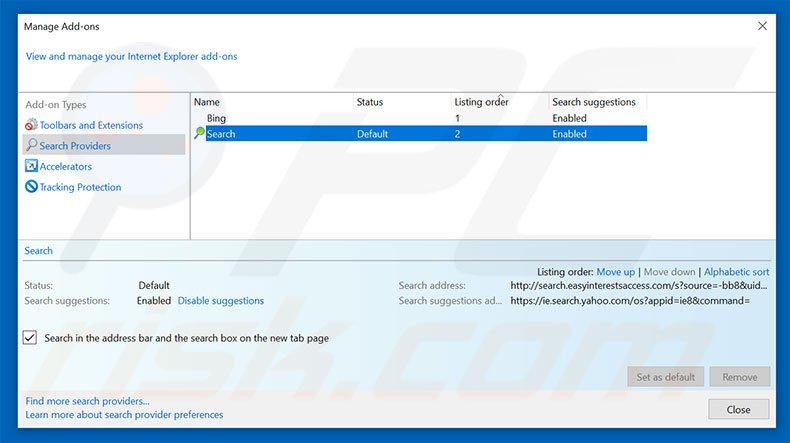Click Enabled suggestions cell in Bing row
790x443 pixels.
pyautogui.click(x=569, y=118)
